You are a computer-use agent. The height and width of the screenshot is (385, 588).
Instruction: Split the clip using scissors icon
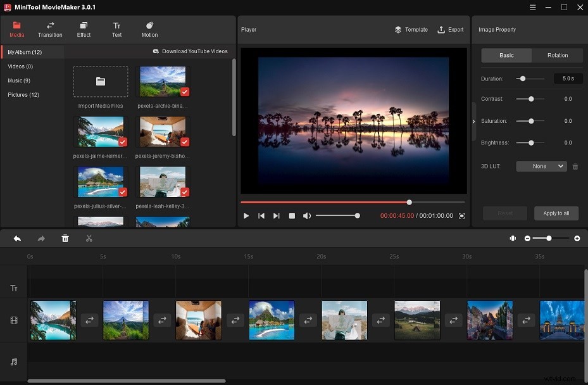pos(89,238)
